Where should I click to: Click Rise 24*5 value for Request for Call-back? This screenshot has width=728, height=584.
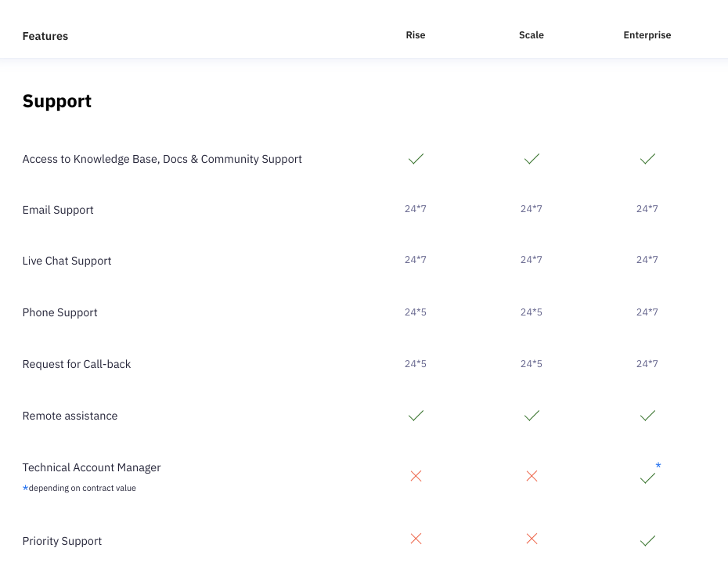pyautogui.click(x=416, y=364)
